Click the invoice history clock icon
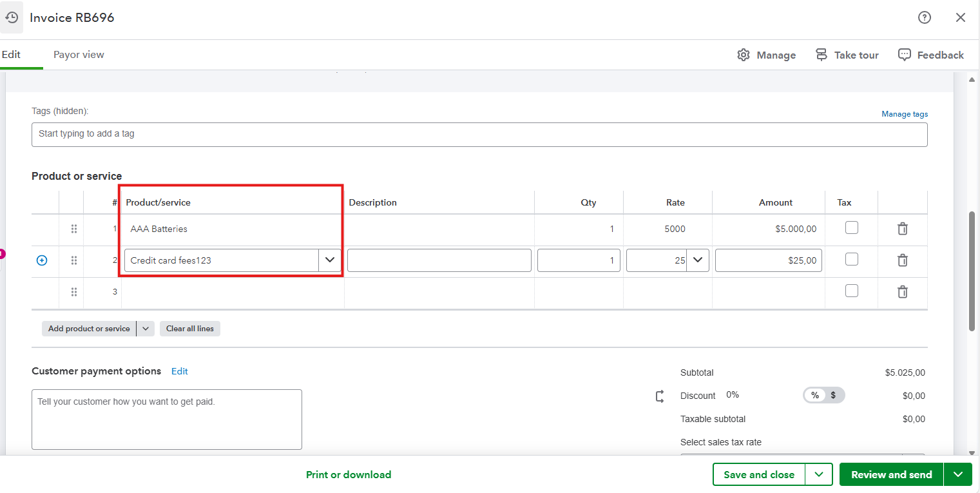This screenshot has width=980, height=493. click(12, 18)
